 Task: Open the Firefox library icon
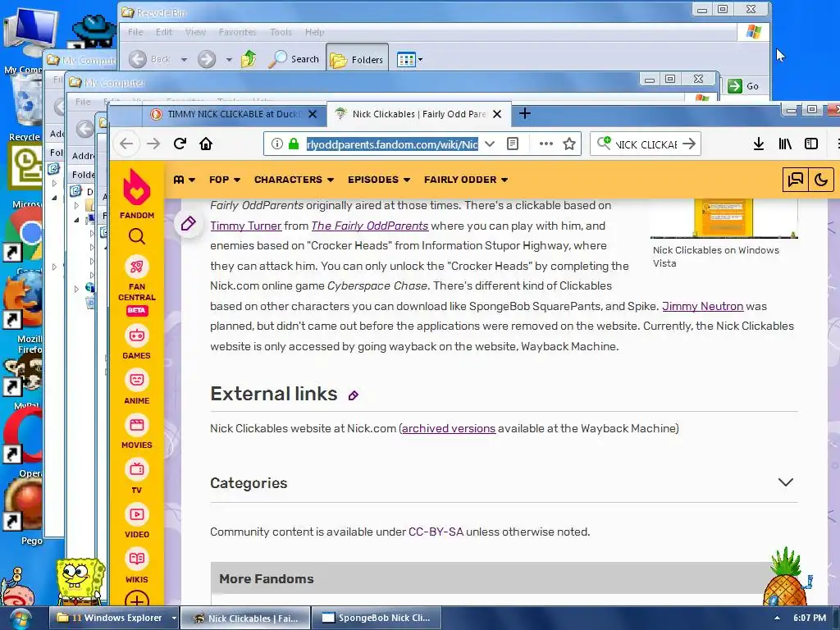[x=785, y=144]
